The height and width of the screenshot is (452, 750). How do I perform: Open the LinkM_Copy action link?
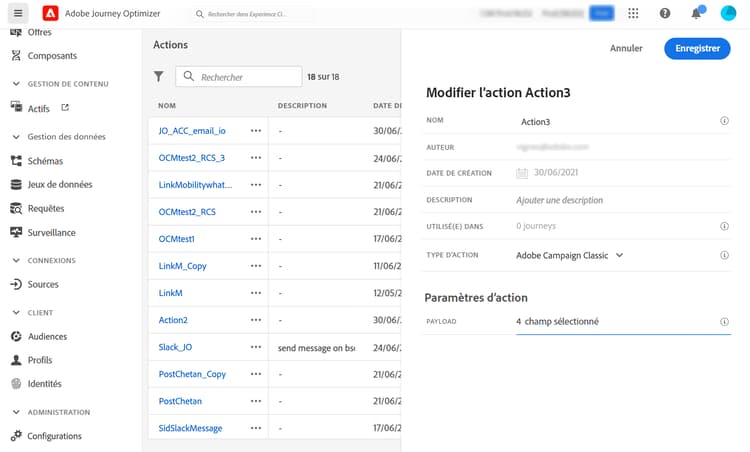coord(183,266)
